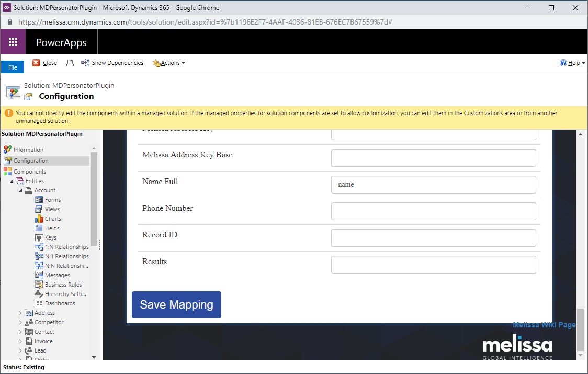Select Components in the solution tree
Screen dimensions: 588x374
[30, 172]
